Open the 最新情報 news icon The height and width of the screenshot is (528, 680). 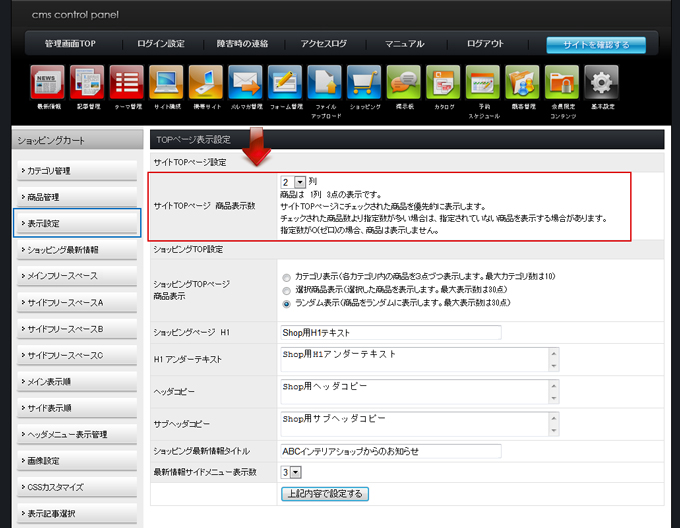point(48,82)
